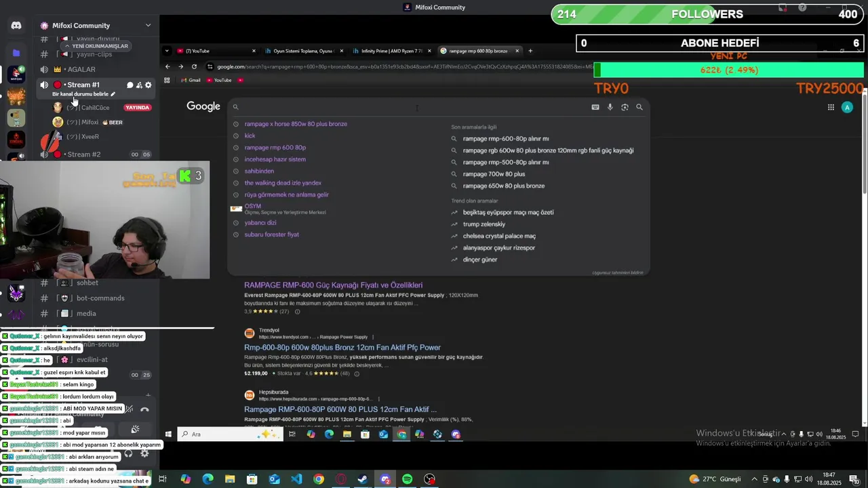The height and width of the screenshot is (488, 868).
Task: Open Discord from the bottom taskbar
Action: 385,479
